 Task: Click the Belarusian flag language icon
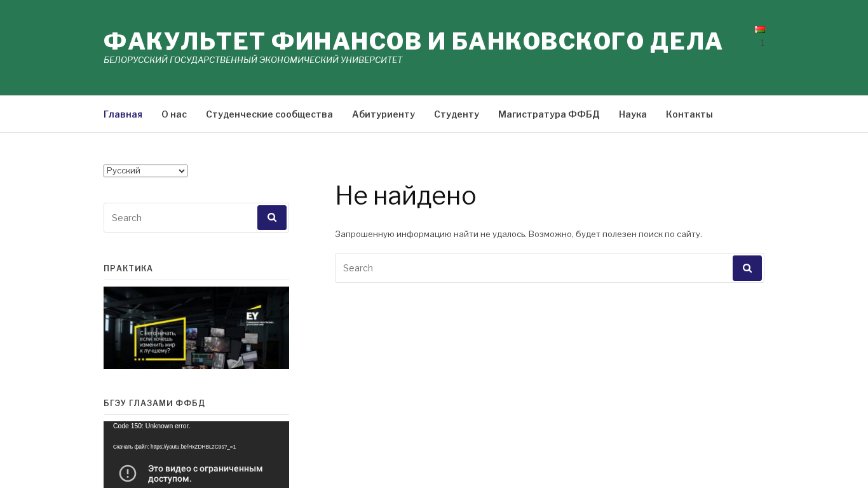click(759, 30)
